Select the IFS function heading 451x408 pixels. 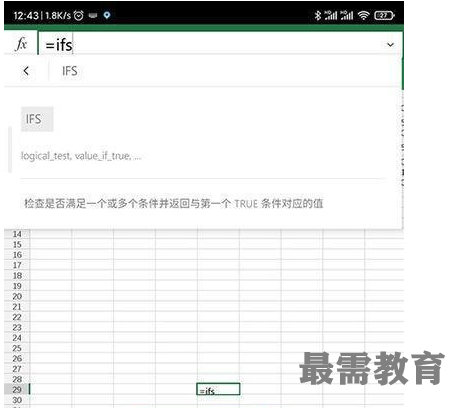(x=70, y=71)
